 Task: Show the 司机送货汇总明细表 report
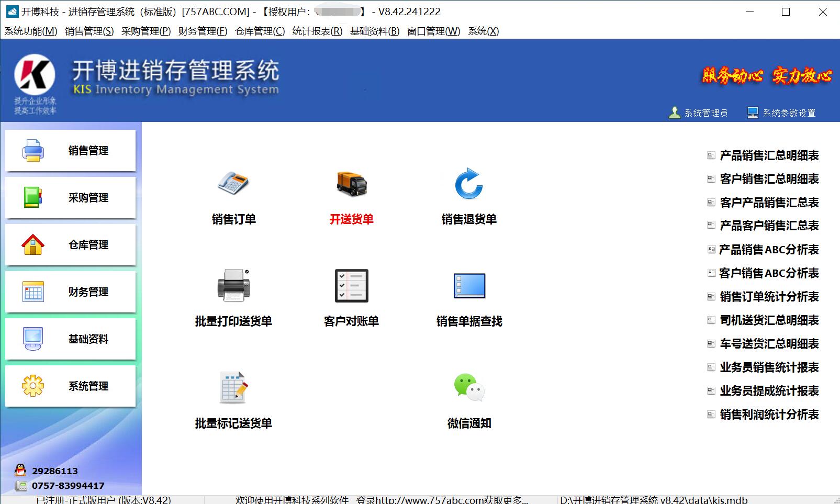pyautogui.click(x=769, y=320)
